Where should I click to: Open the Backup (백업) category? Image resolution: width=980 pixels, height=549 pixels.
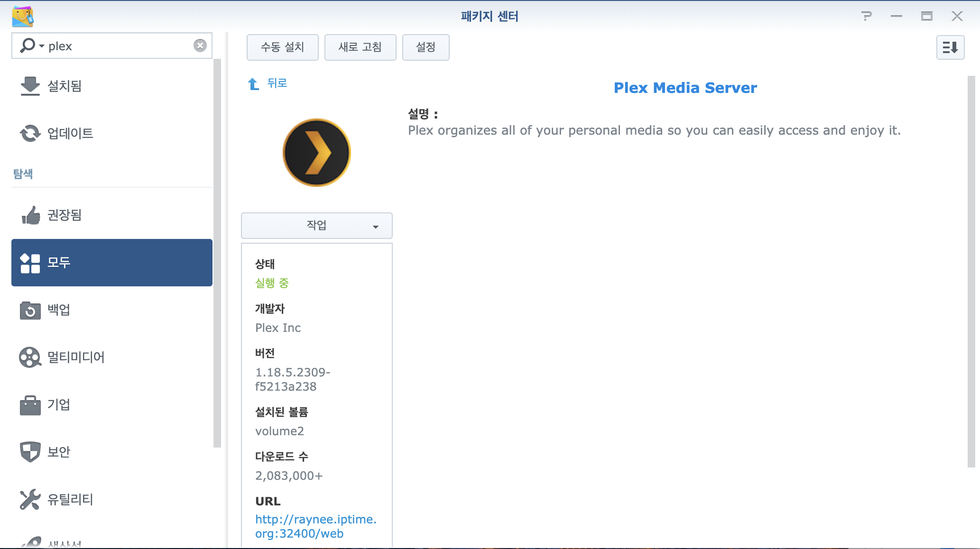click(x=59, y=310)
